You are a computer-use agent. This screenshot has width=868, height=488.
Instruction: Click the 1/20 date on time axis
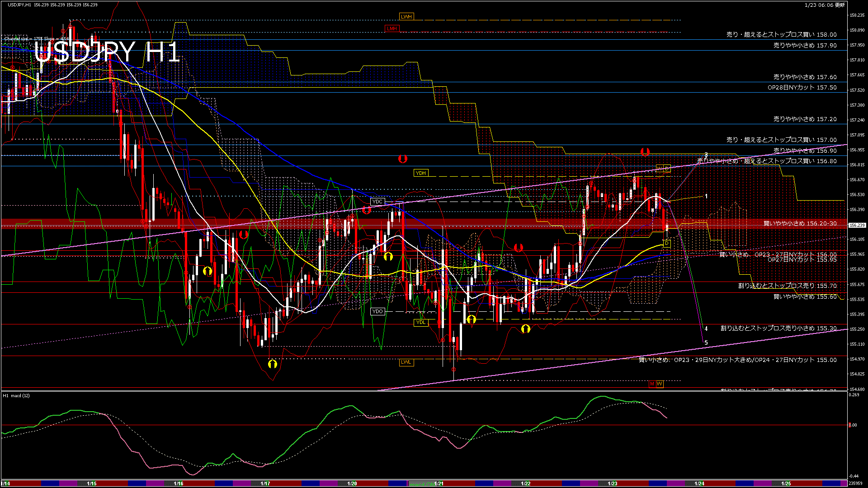[352, 483]
